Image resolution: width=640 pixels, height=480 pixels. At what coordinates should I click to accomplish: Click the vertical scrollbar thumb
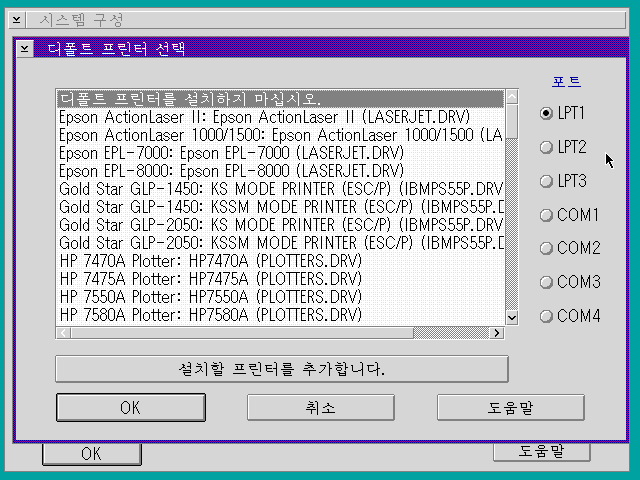[512, 122]
